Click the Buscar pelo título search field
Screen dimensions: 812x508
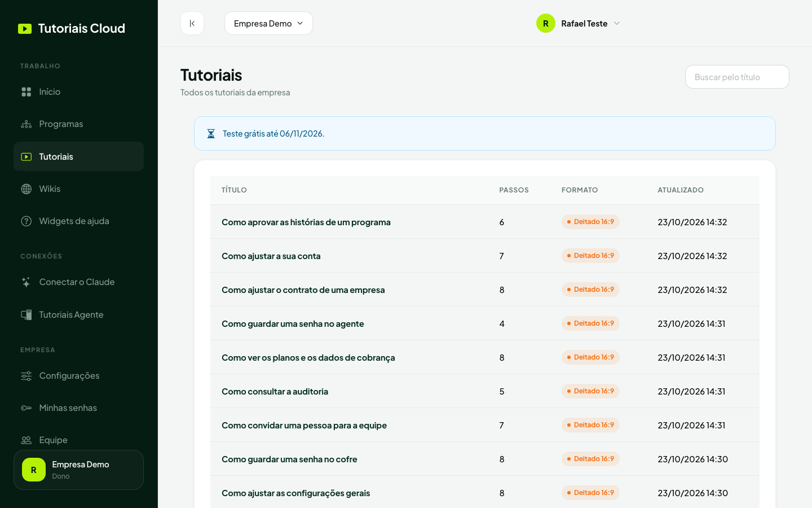coord(737,77)
